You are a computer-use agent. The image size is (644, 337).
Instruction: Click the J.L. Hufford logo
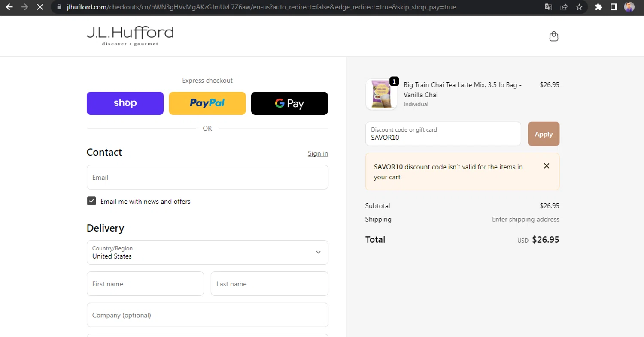coord(130,36)
